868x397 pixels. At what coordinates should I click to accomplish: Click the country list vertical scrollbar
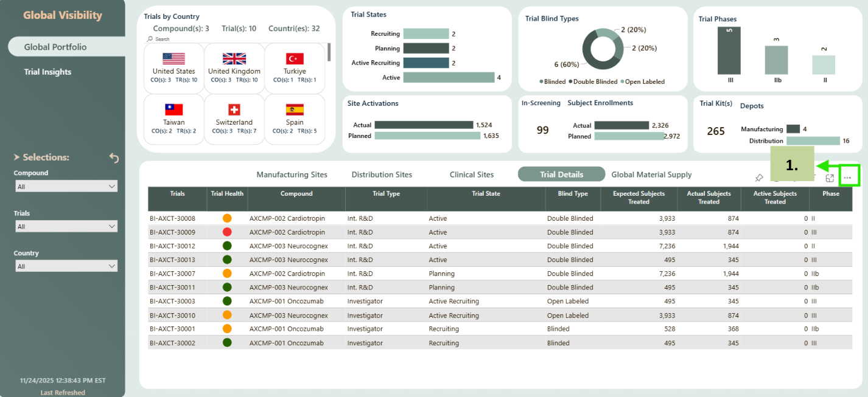pos(329,52)
